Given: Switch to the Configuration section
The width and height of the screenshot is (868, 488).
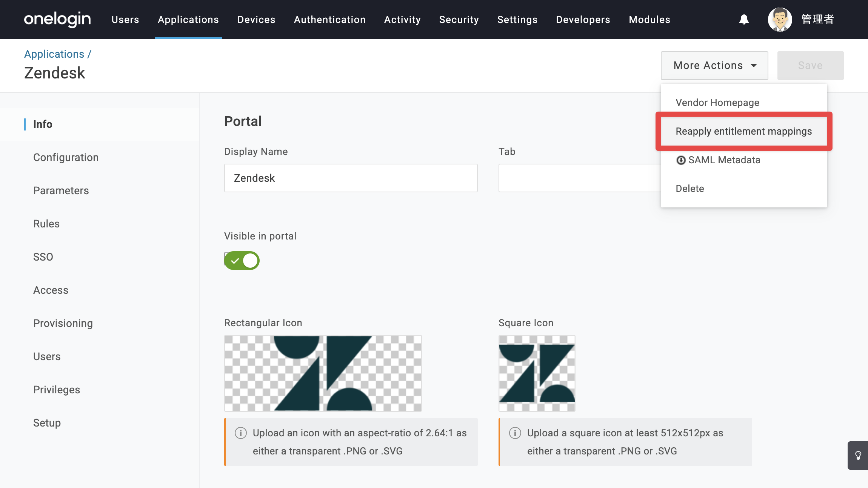Looking at the screenshot, I should coord(66,157).
